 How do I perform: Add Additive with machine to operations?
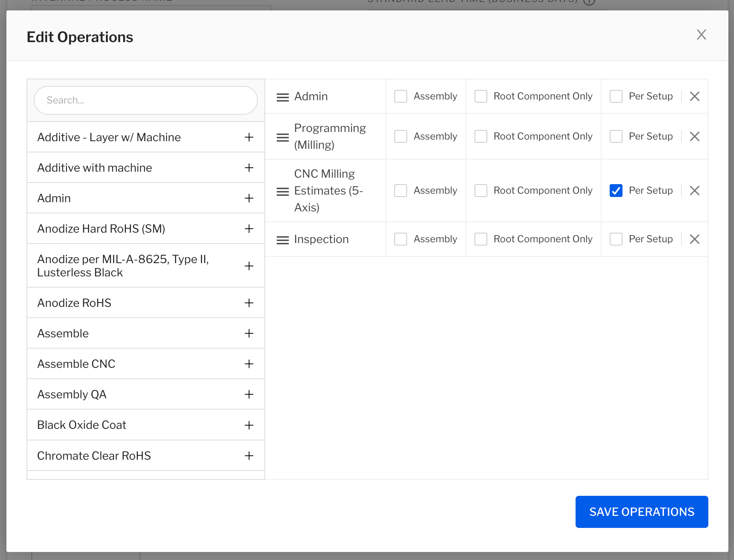249,168
